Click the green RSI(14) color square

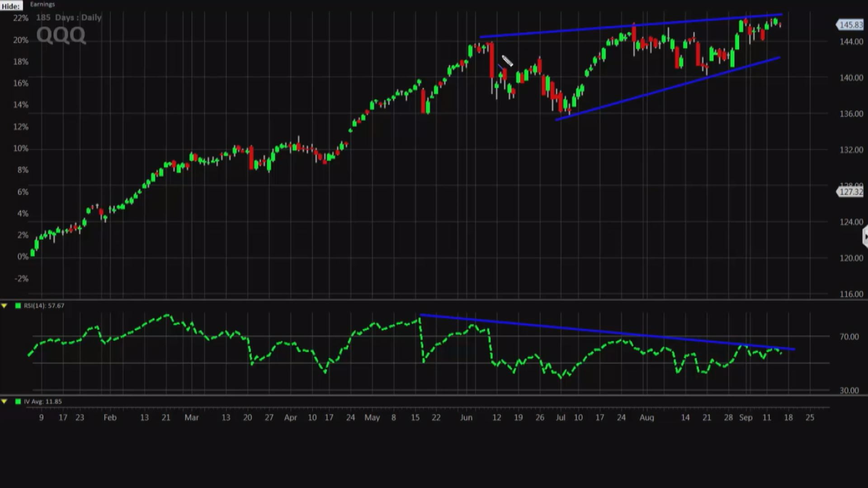[18, 306]
